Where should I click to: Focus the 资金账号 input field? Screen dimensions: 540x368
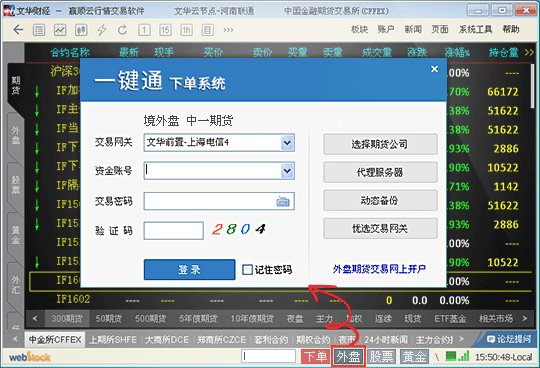212,171
